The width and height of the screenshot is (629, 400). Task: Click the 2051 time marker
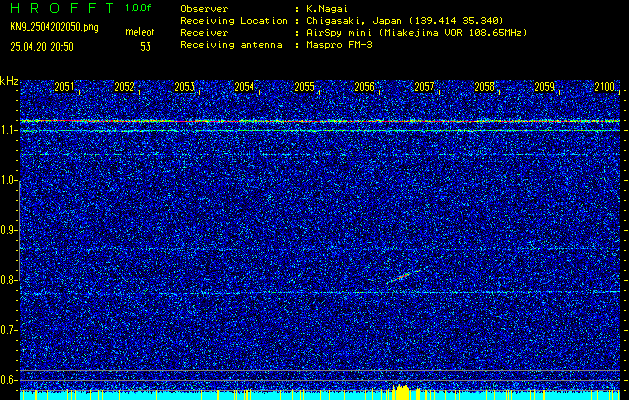click(64, 87)
